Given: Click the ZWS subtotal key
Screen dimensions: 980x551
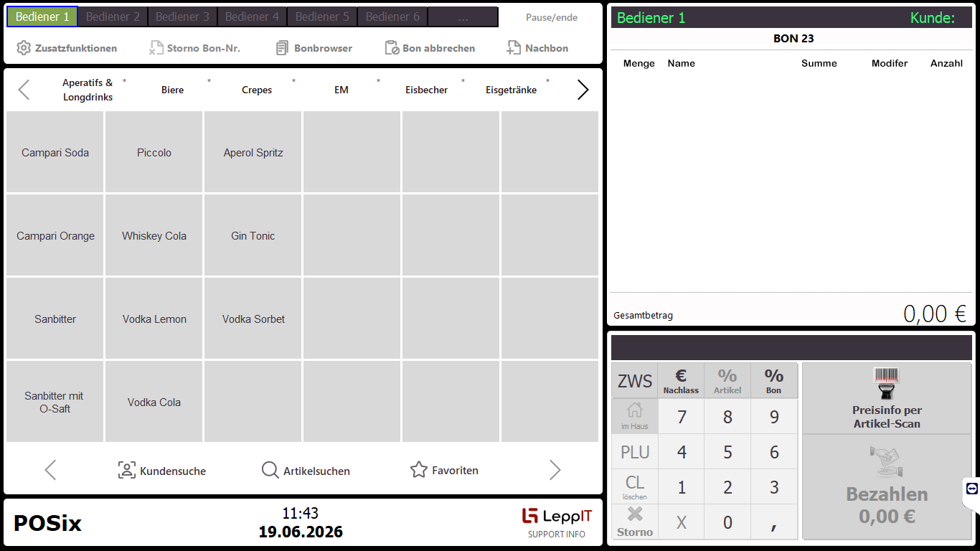Looking at the screenshot, I should [634, 381].
